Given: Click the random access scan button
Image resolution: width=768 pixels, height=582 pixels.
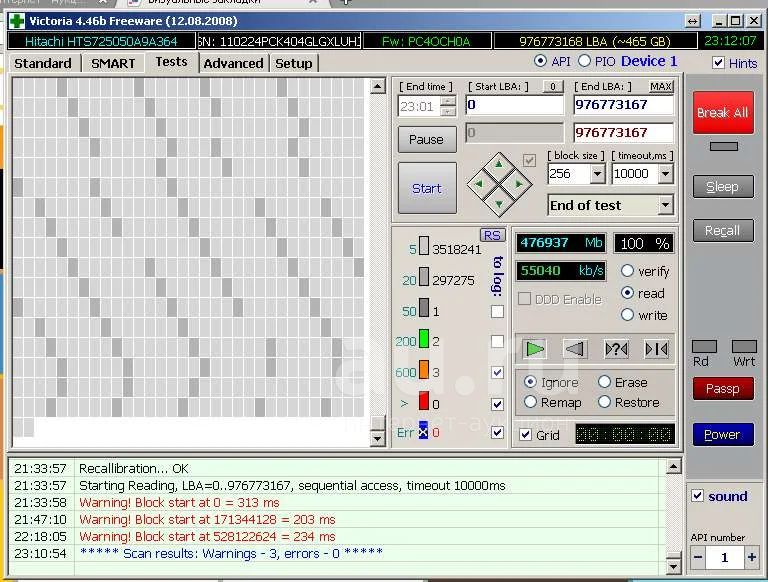Looking at the screenshot, I should [x=616, y=349].
